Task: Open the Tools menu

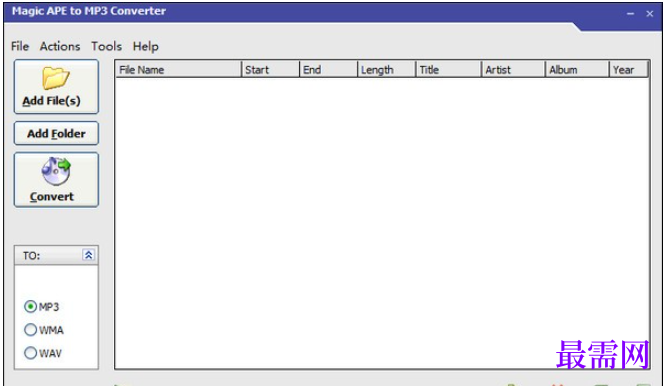Action: tap(107, 46)
